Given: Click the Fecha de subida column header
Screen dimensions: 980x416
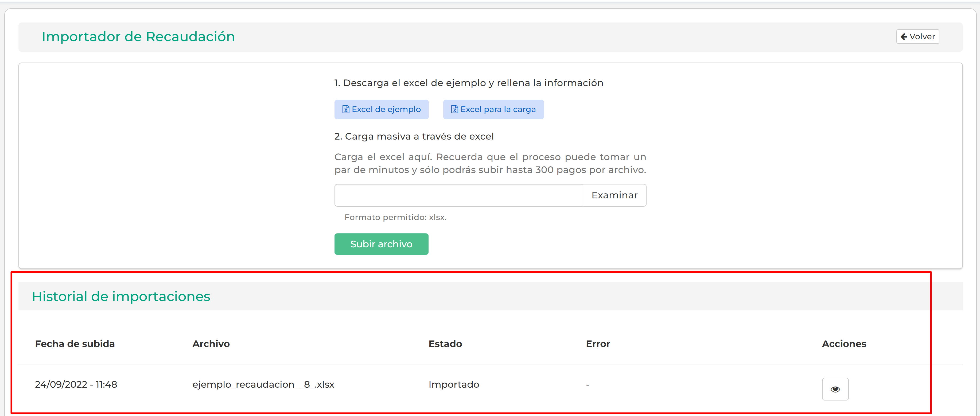Looking at the screenshot, I should point(75,344).
